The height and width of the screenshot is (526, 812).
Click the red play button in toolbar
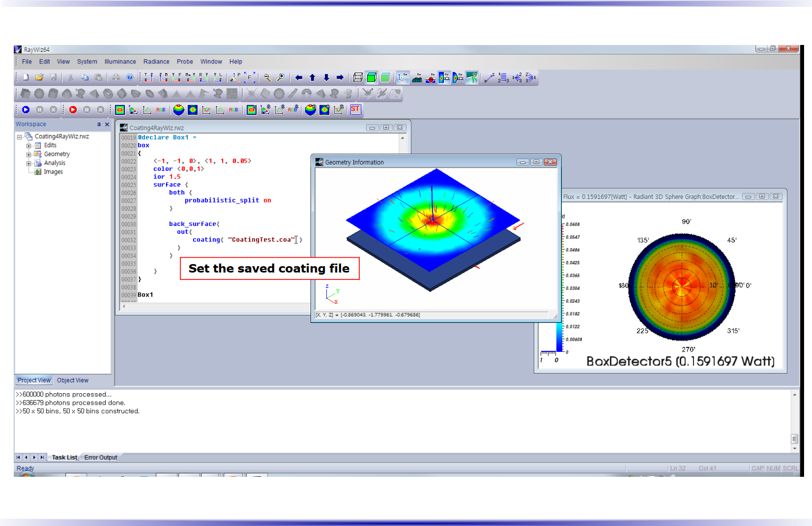point(73,110)
